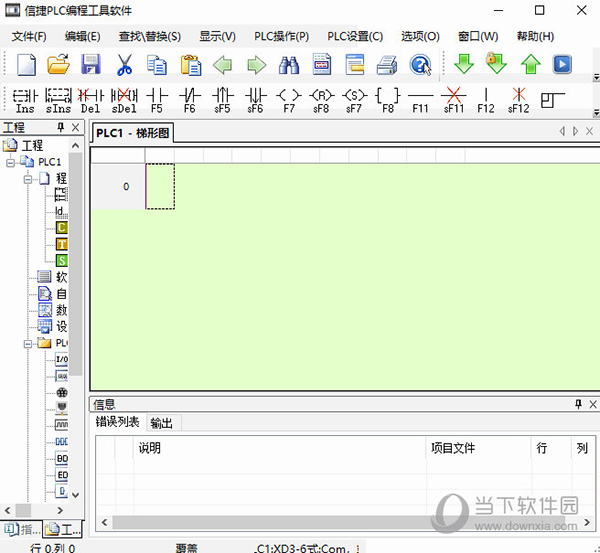Sort by the 项目文件 column header
The image size is (600, 553).
479,448
